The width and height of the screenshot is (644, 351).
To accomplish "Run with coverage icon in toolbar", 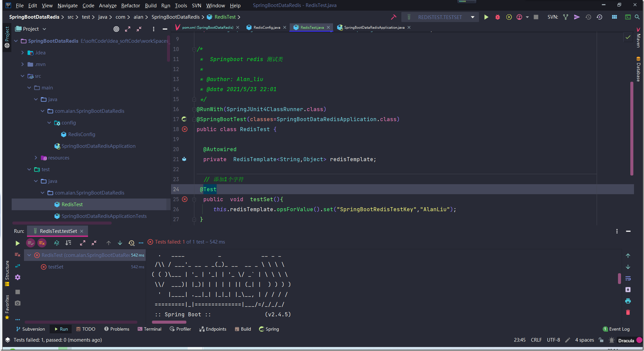I will coord(509,17).
